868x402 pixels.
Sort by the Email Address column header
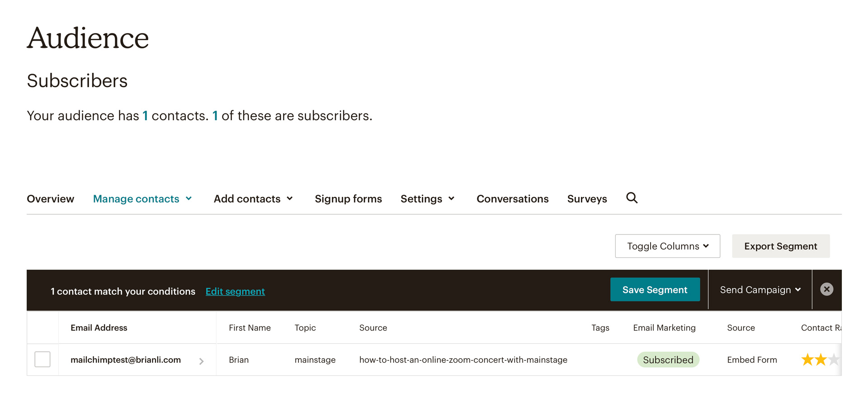pos(99,327)
